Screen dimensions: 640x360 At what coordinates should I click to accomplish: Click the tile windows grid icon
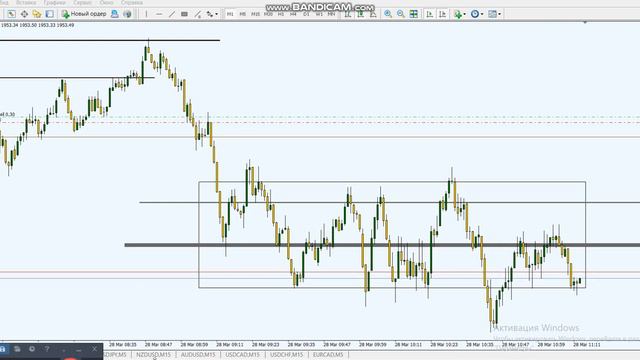coord(413,14)
